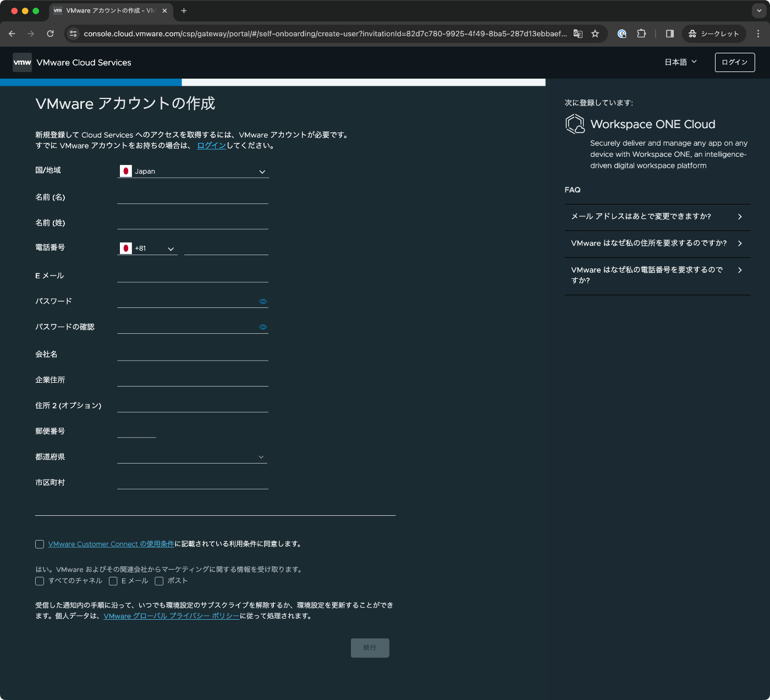The width and height of the screenshot is (770, 700).
Task: Click browser forward arrow
Action: coord(31,34)
